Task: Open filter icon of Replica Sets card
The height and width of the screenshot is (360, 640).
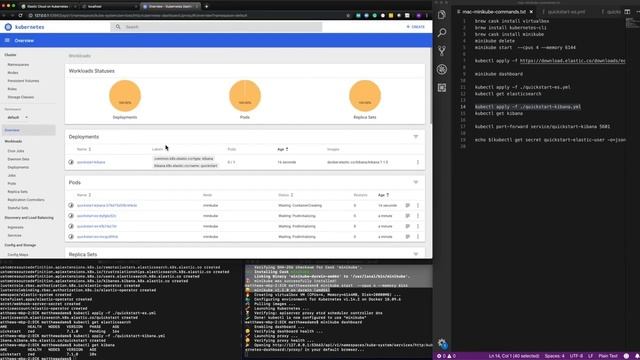Action: point(416,254)
